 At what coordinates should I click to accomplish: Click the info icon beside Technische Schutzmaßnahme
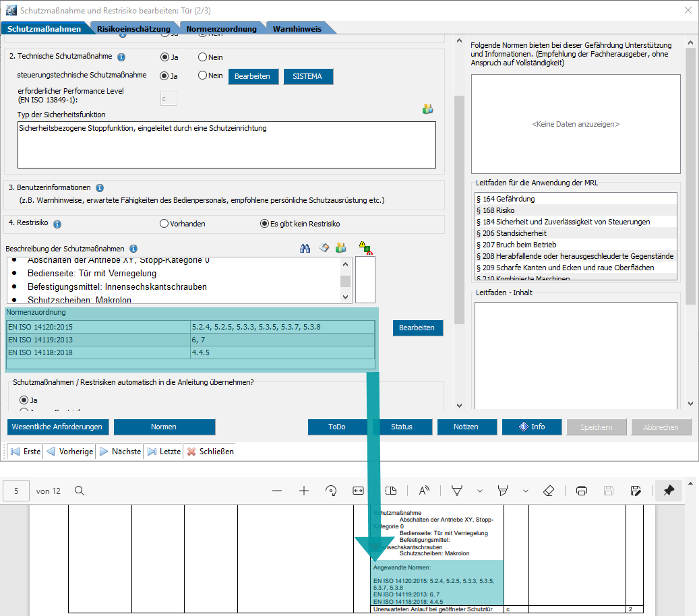pos(121,57)
